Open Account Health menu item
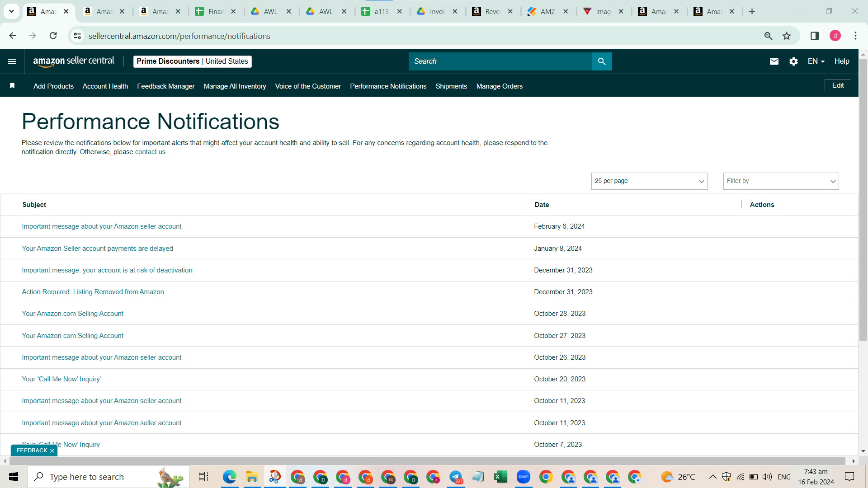 pyautogui.click(x=105, y=86)
